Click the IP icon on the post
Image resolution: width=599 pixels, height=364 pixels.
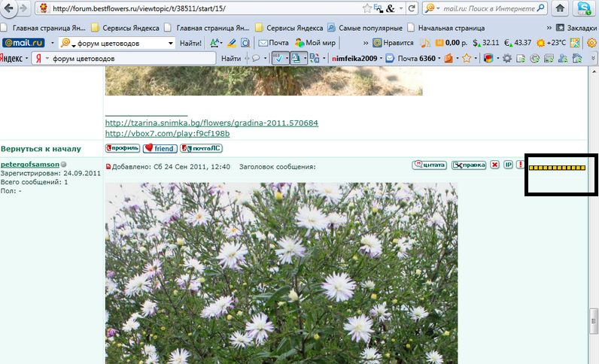pos(508,165)
